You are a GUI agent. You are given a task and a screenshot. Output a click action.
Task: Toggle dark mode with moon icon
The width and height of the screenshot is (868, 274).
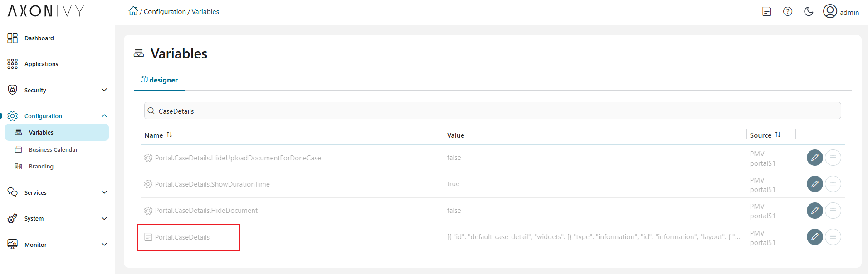click(x=809, y=12)
